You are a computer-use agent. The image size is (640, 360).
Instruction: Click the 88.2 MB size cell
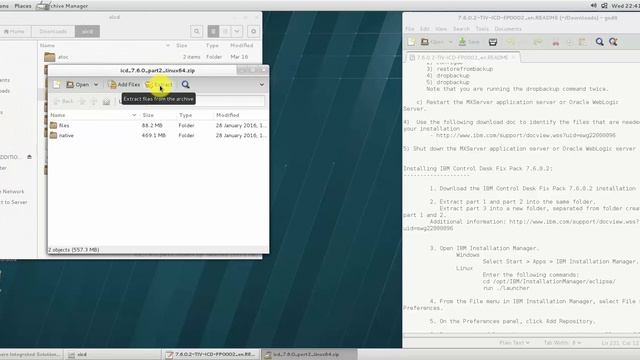tap(152, 125)
